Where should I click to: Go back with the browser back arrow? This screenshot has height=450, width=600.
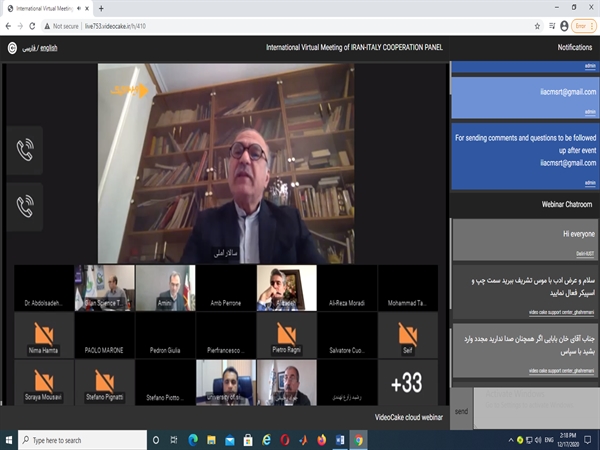point(8,26)
